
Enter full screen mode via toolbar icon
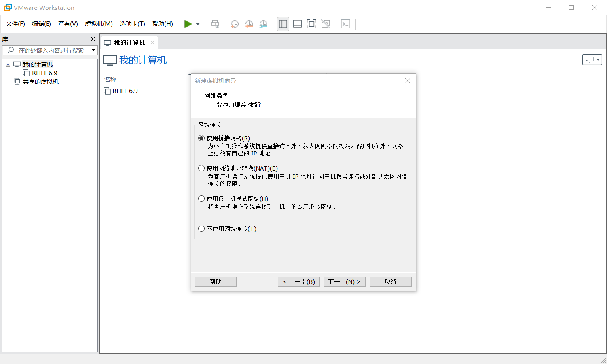[311, 24]
